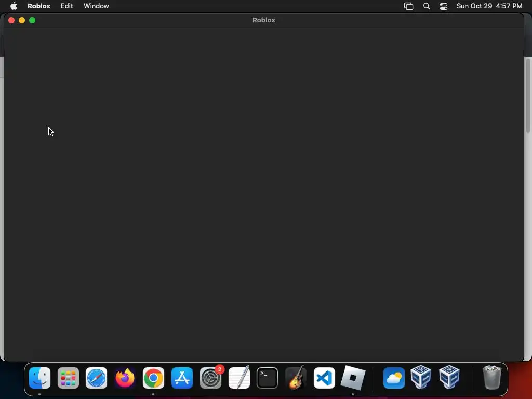
Task: Open Finder from the Dock
Action: [x=39, y=378]
